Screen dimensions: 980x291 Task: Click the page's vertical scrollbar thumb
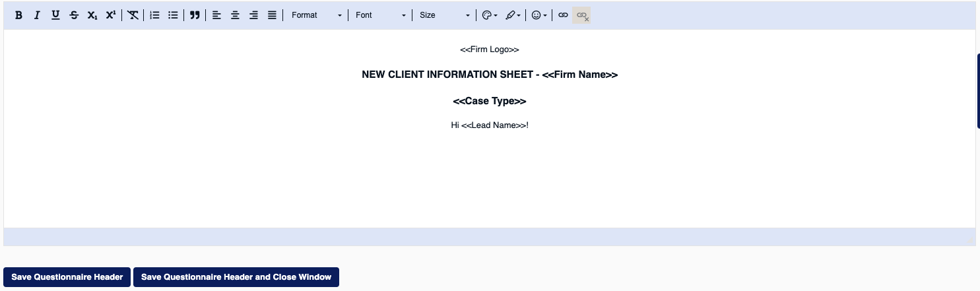978,91
